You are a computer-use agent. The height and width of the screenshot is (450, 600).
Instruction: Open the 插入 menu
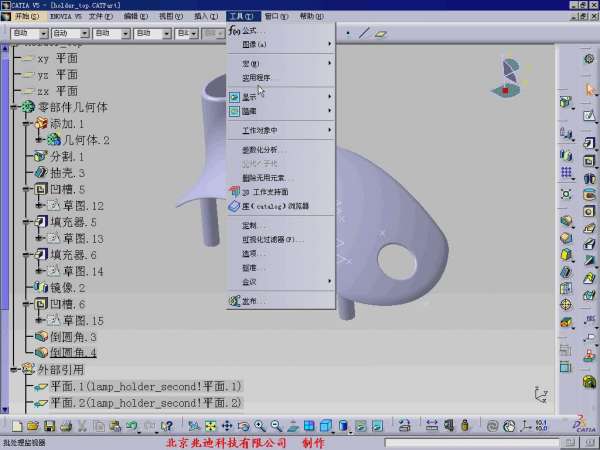coord(206,16)
